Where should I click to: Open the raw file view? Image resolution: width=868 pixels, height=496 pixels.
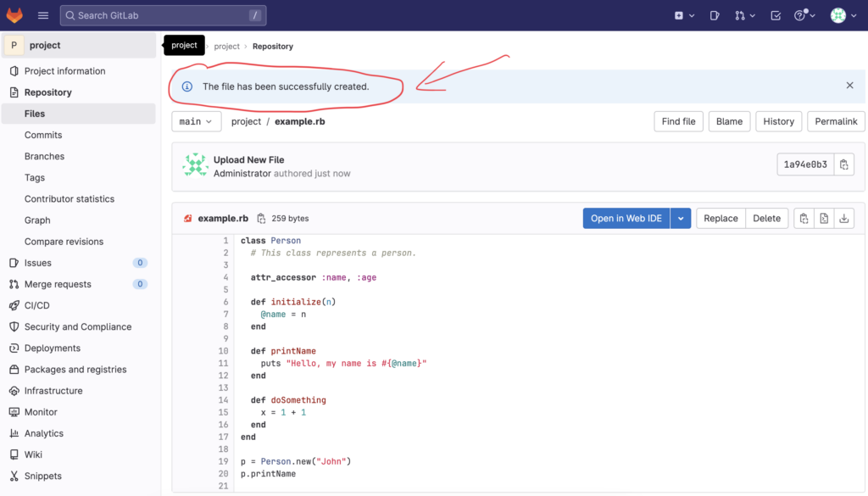[824, 219]
